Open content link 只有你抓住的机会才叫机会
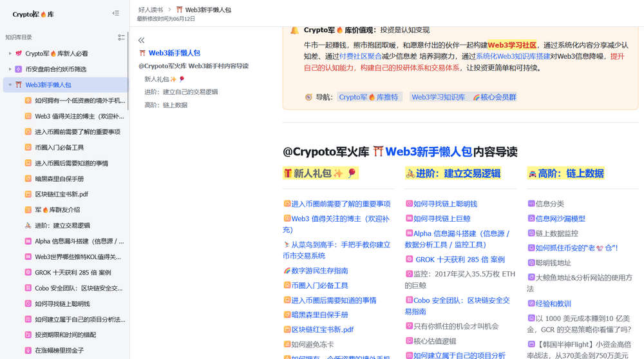 pyautogui.click(x=456, y=327)
